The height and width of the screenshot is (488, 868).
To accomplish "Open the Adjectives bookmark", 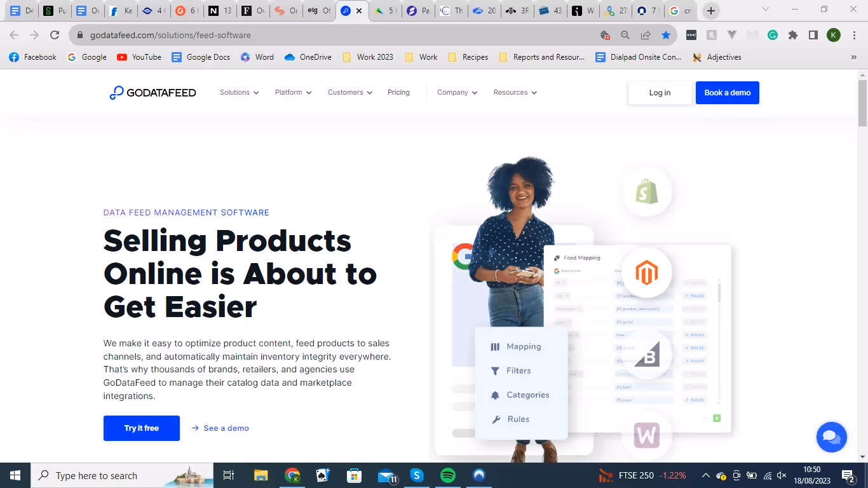I will click(x=717, y=57).
